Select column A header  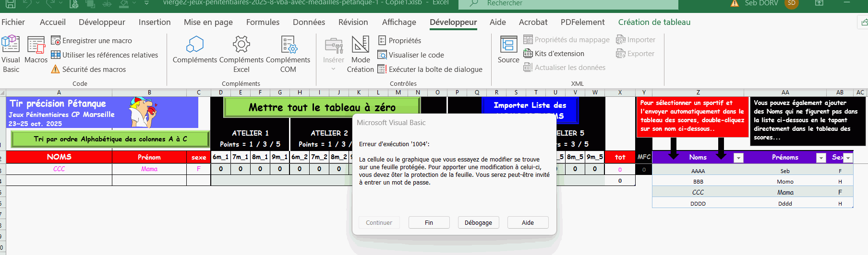(59, 93)
